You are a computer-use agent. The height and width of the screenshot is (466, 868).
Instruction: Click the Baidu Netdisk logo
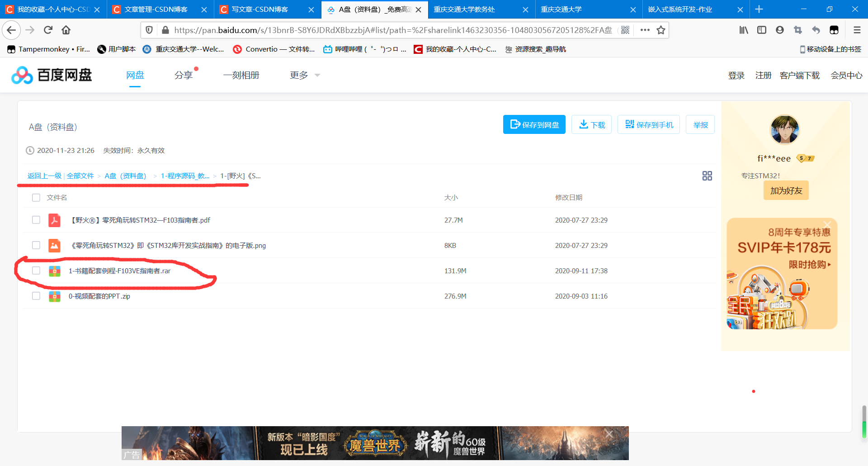click(x=52, y=75)
